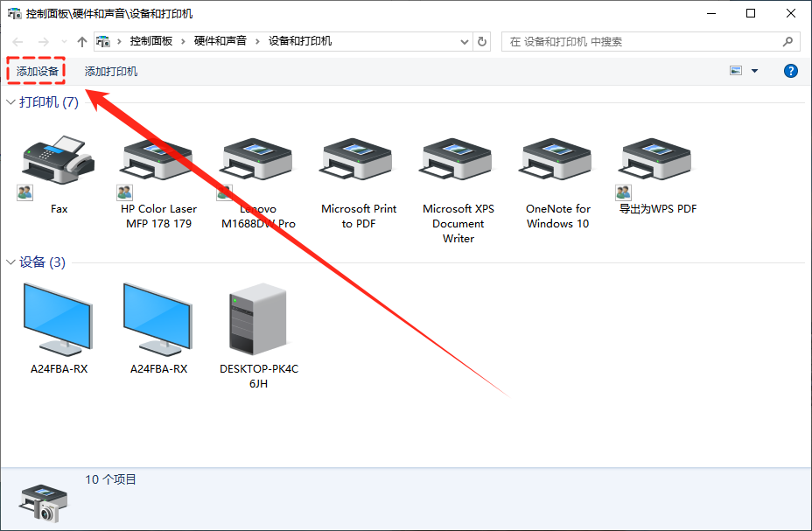Navigate to 硬件和声音 breadcrumb
Image resolution: width=812 pixels, height=531 pixels.
coord(220,41)
